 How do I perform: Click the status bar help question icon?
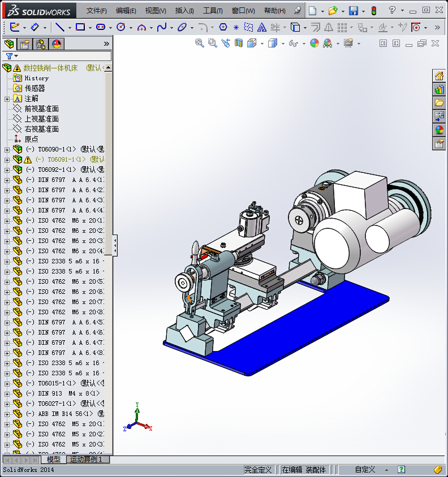pos(401,470)
